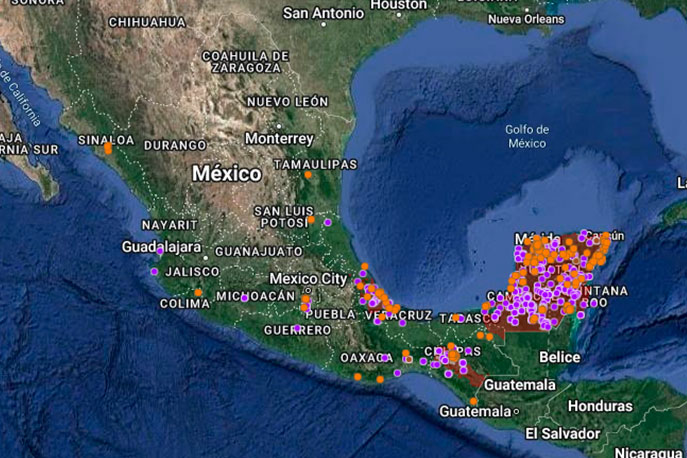The width and height of the screenshot is (687, 458).
Task: Select the 'Belice' country label
Action: [560, 357]
